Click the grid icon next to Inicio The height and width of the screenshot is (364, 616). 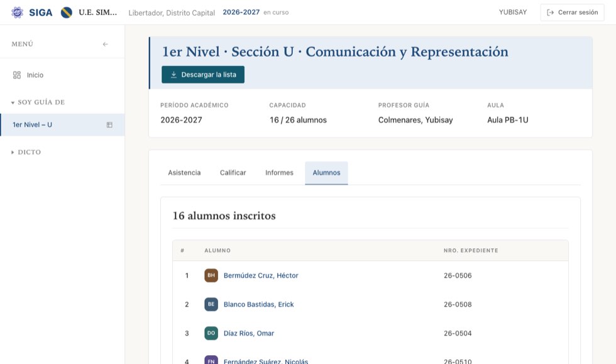point(17,75)
